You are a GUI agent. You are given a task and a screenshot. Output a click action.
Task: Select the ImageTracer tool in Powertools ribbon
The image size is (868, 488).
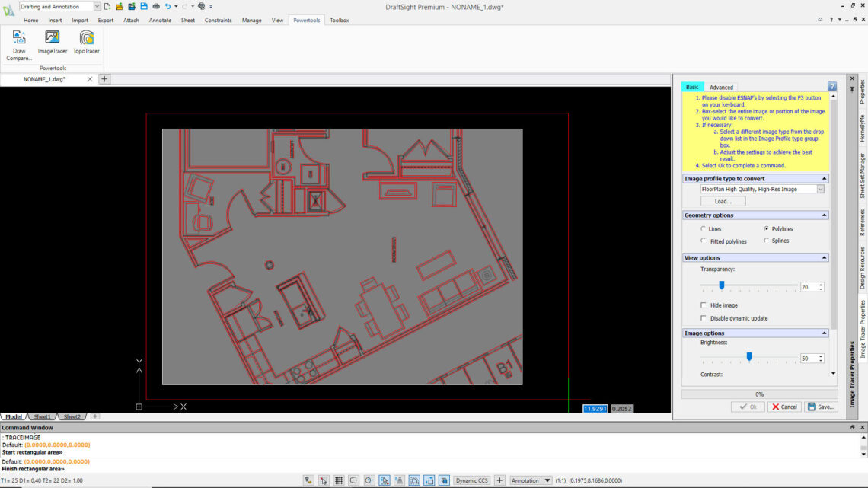[x=52, y=42]
